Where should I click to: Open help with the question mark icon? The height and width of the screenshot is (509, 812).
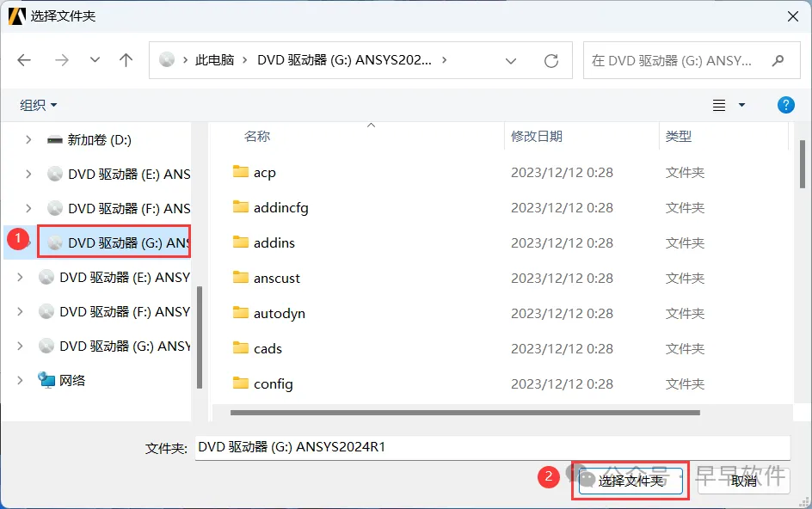785,105
